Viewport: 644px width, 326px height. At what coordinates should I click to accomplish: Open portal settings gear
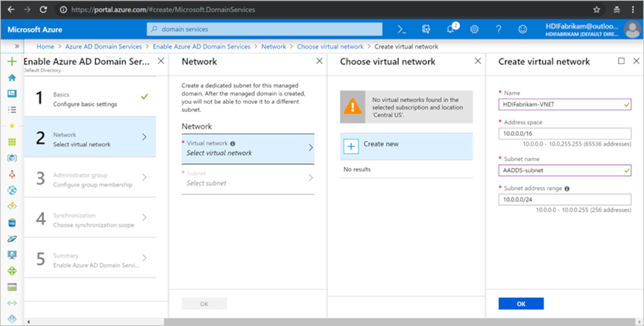click(474, 29)
